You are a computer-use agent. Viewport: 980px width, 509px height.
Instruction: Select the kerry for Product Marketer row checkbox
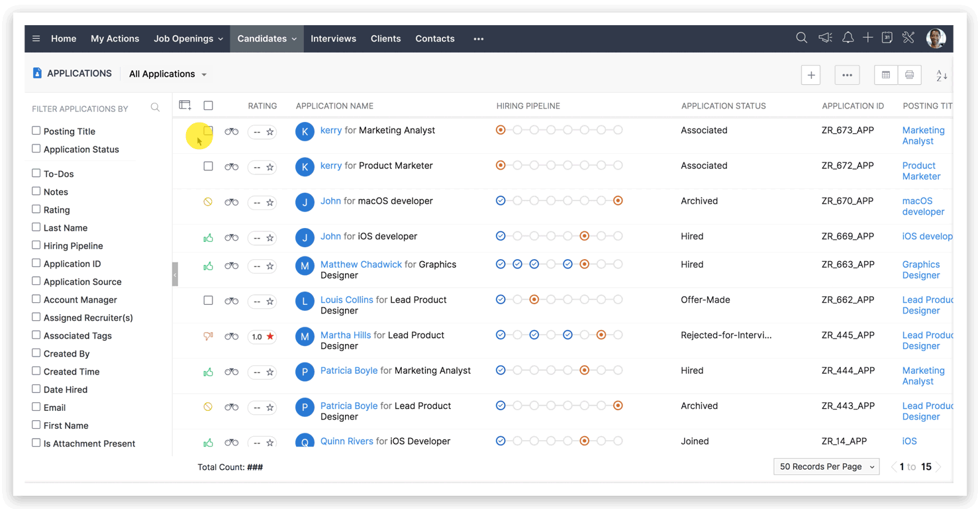click(x=208, y=166)
